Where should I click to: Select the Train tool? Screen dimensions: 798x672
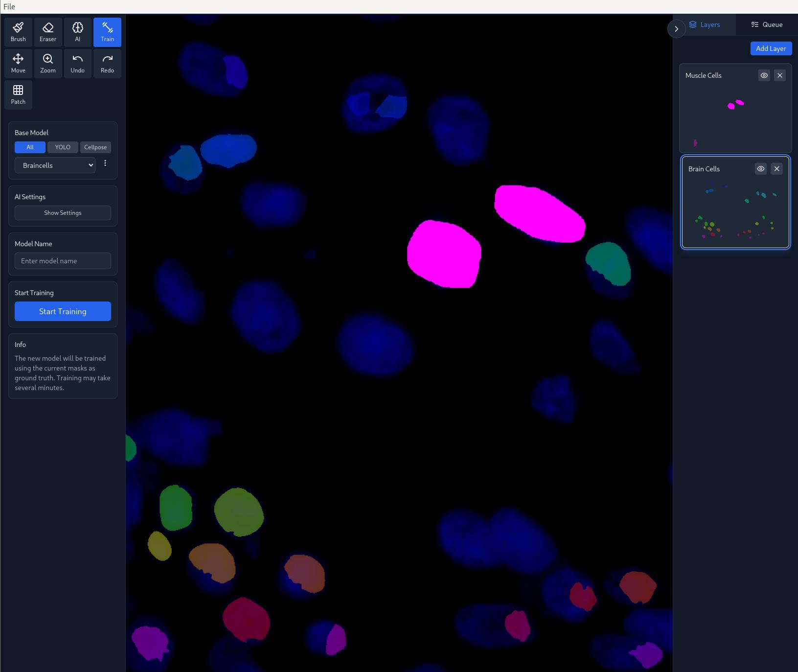click(x=107, y=31)
